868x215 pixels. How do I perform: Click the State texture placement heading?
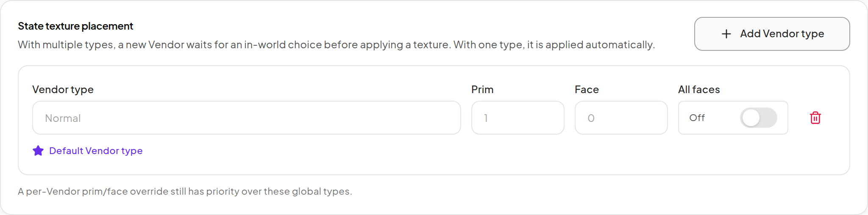[75, 26]
